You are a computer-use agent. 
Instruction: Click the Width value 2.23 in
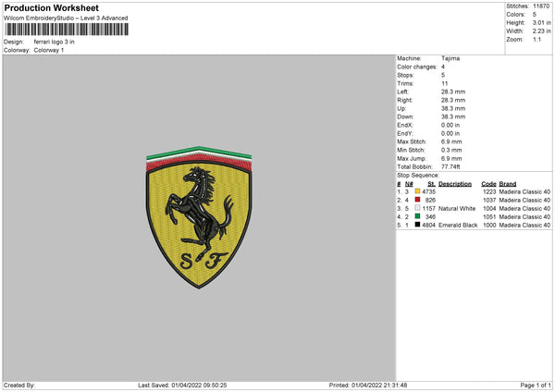[541, 31]
